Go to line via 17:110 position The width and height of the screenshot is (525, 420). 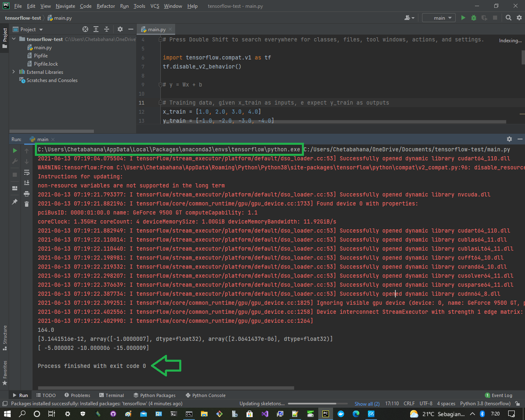pos(392,404)
